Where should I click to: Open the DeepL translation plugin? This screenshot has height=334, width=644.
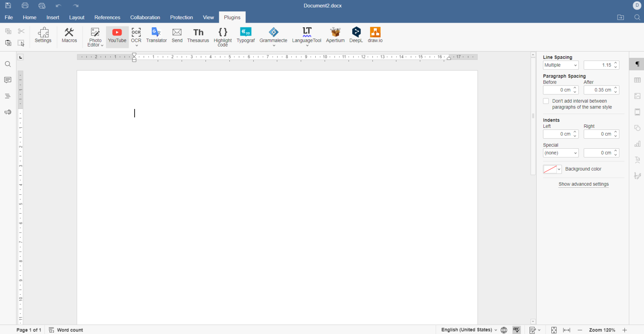(356, 36)
